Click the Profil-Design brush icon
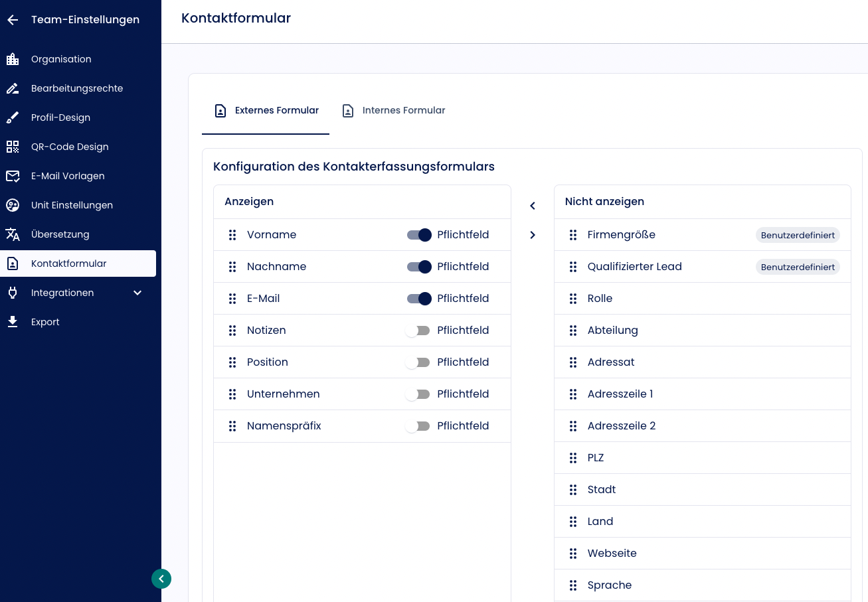Image resolution: width=868 pixels, height=602 pixels. [x=13, y=117]
